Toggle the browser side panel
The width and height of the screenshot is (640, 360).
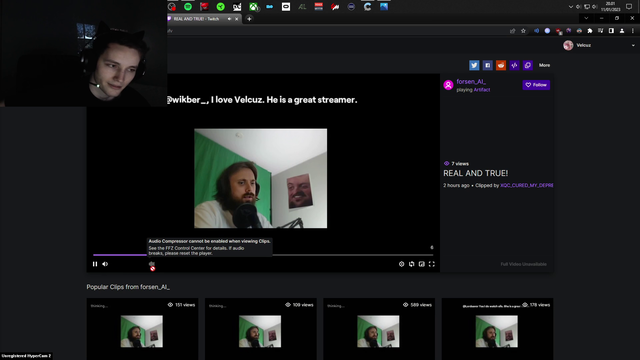611,31
